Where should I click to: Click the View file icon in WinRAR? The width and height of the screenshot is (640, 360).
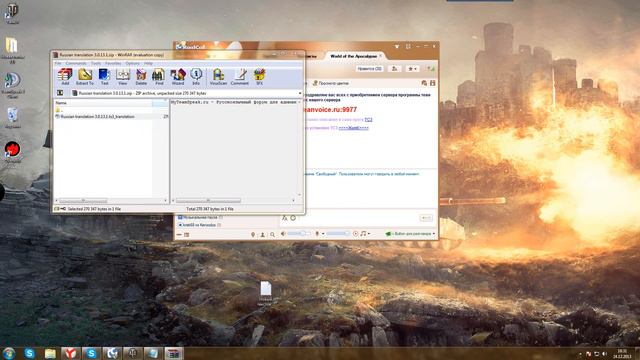click(x=122, y=77)
